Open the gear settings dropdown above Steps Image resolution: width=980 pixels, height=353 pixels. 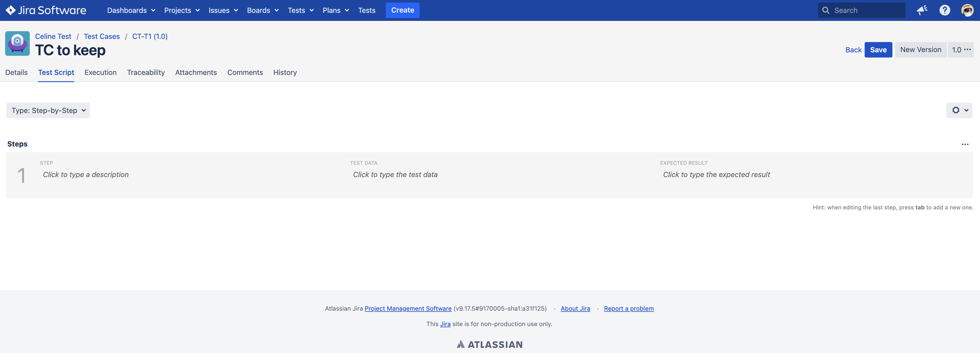point(959,110)
